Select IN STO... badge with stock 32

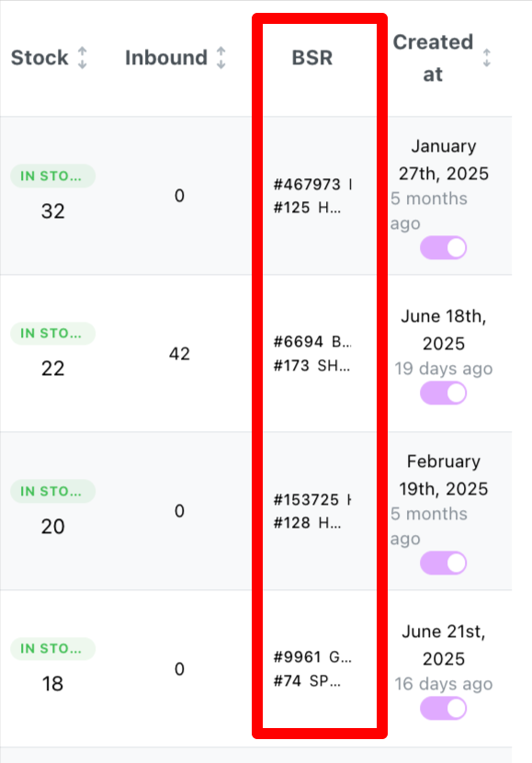tap(52, 176)
